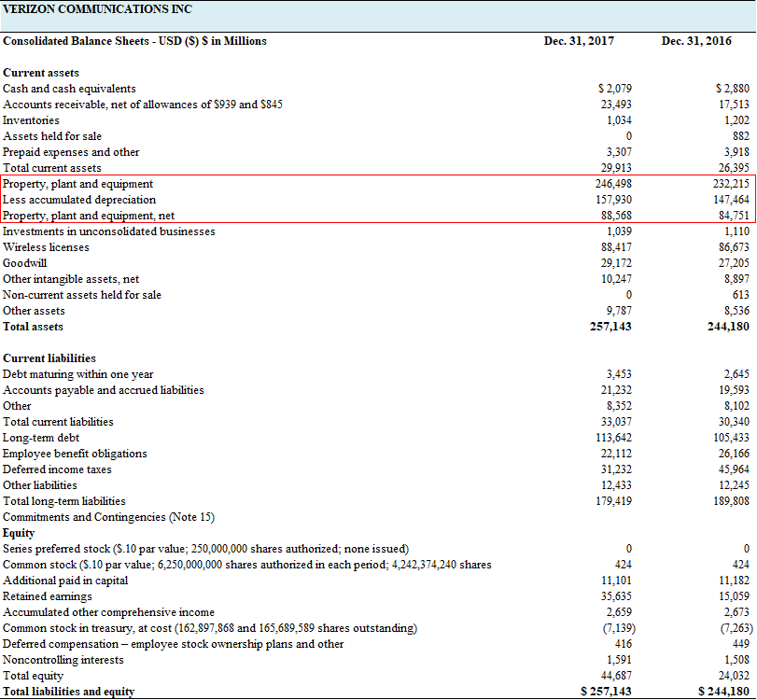Select gross property, plant and equipment value '246,498'
This screenshot has height=700, width=757.
coord(613,184)
